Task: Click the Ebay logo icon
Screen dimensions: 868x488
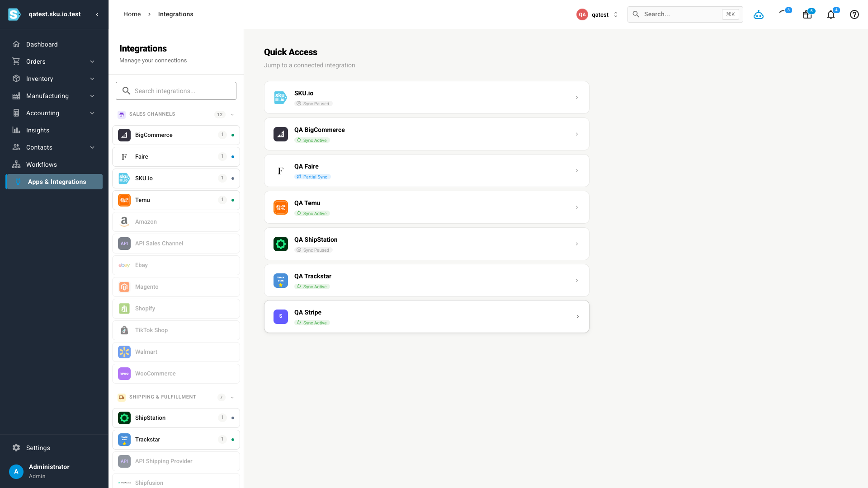Action: pos(124,265)
